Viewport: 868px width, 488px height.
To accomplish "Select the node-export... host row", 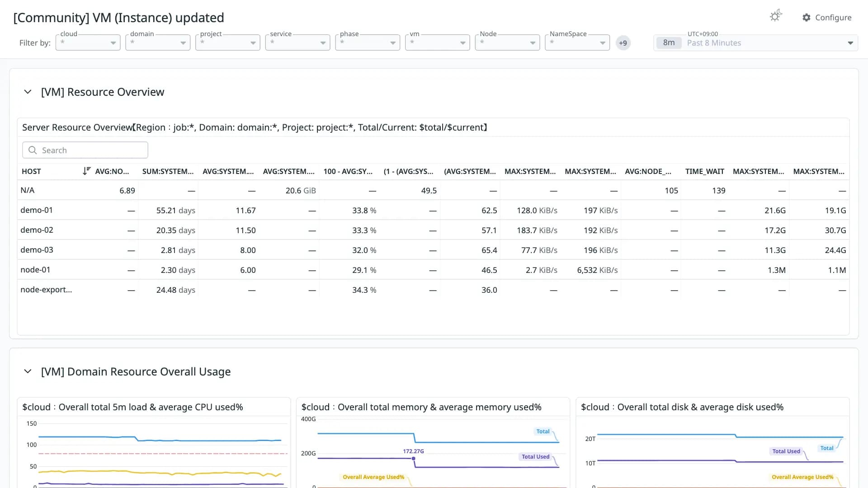I will pyautogui.click(x=433, y=290).
